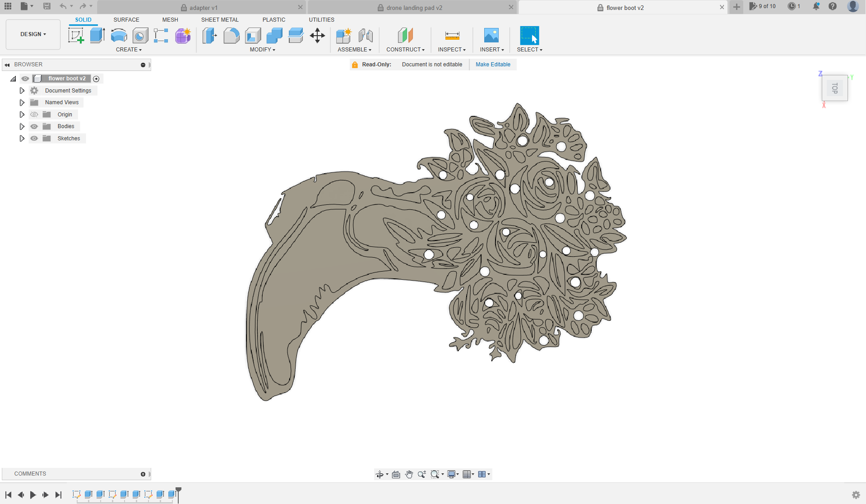Select the Fillet tool
Screen dimensions: 866x504
[231, 35]
